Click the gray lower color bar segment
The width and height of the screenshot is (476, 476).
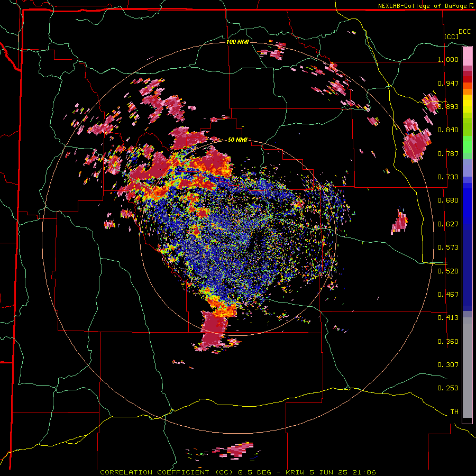coord(467,368)
